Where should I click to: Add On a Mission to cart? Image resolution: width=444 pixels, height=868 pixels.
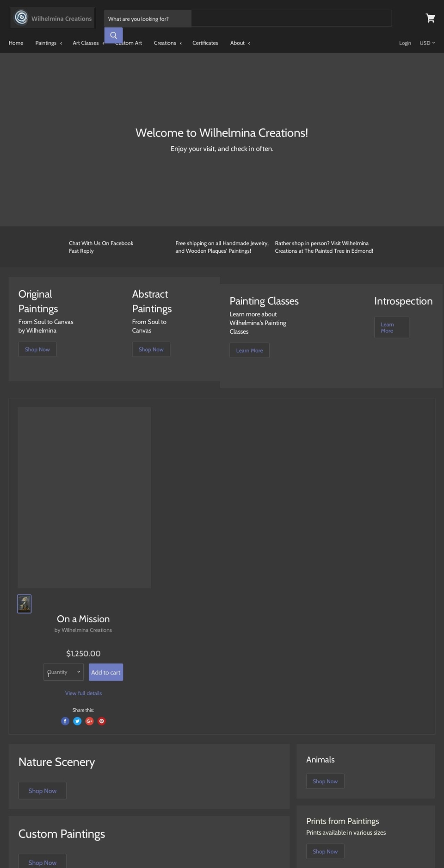[x=106, y=672]
